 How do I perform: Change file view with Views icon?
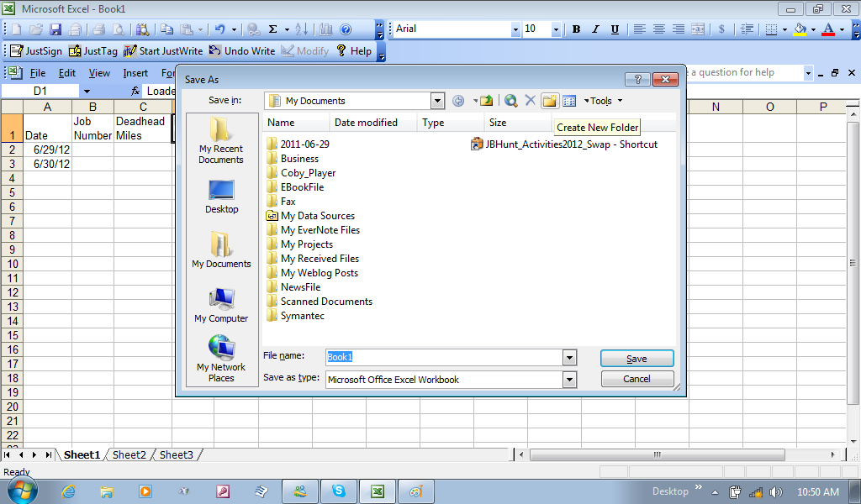(x=569, y=101)
